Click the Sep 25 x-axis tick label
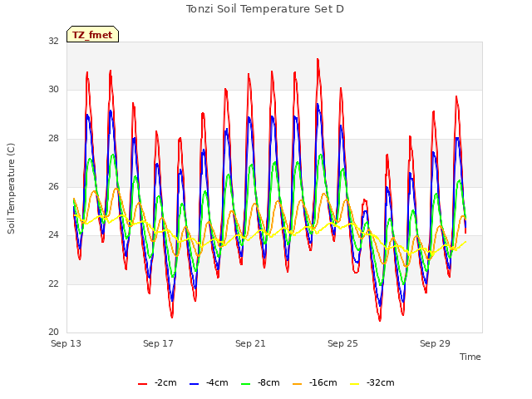This screenshot has height=399, width=532. pos(342,343)
